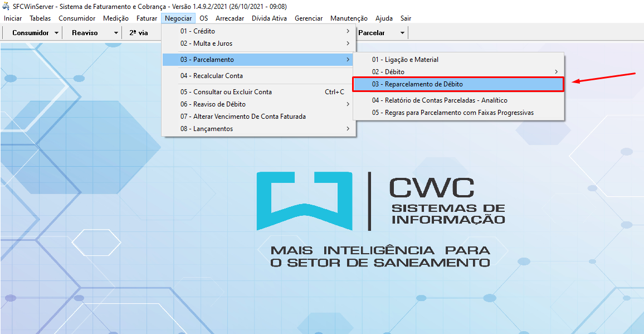The width and height of the screenshot is (644, 334).
Task: Click the CWC logo on the background
Action: pyautogui.click(x=380, y=201)
